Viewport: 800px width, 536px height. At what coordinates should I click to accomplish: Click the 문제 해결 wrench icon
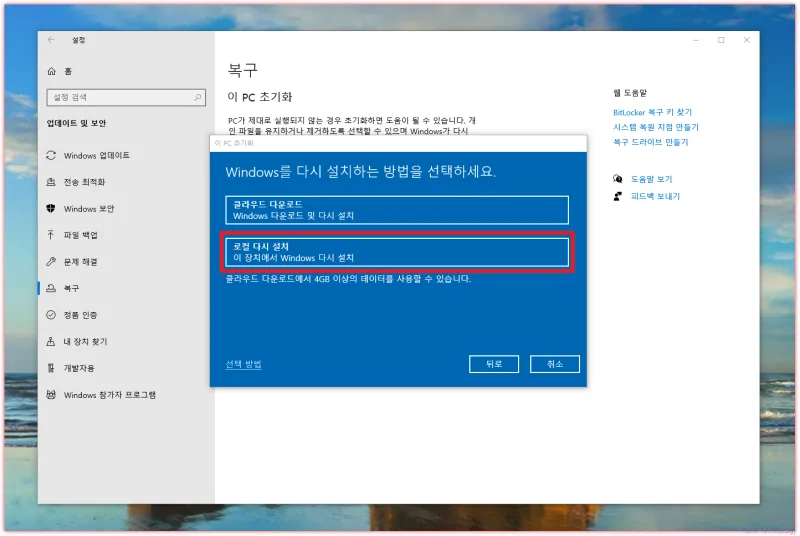[x=51, y=261]
